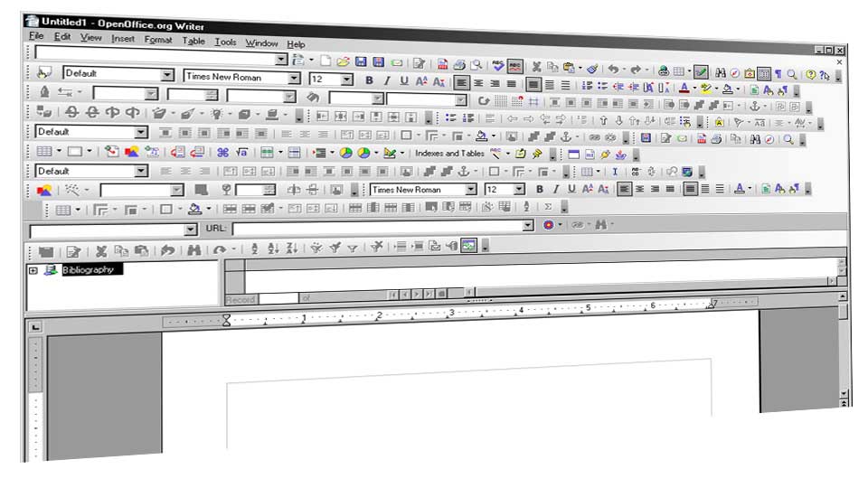Viewport: 868px width, 488px height.
Task: Click the Merge Cells icon in table toolbar
Action: tap(230, 209)
